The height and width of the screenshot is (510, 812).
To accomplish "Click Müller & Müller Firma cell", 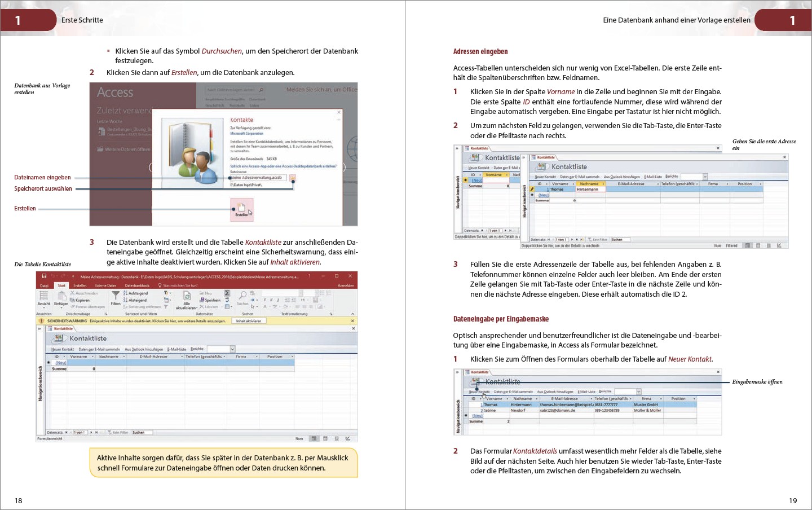I will (648, 410).
